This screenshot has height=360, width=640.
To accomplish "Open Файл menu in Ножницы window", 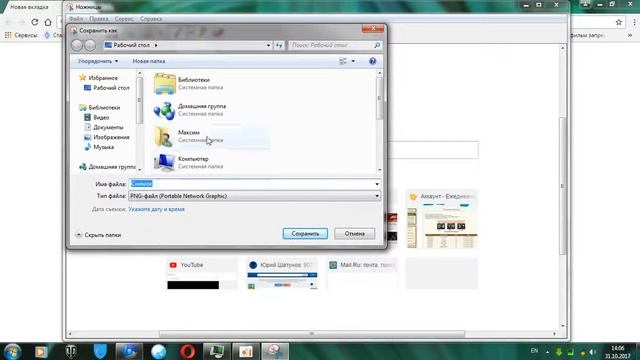I will click(76, 19).
